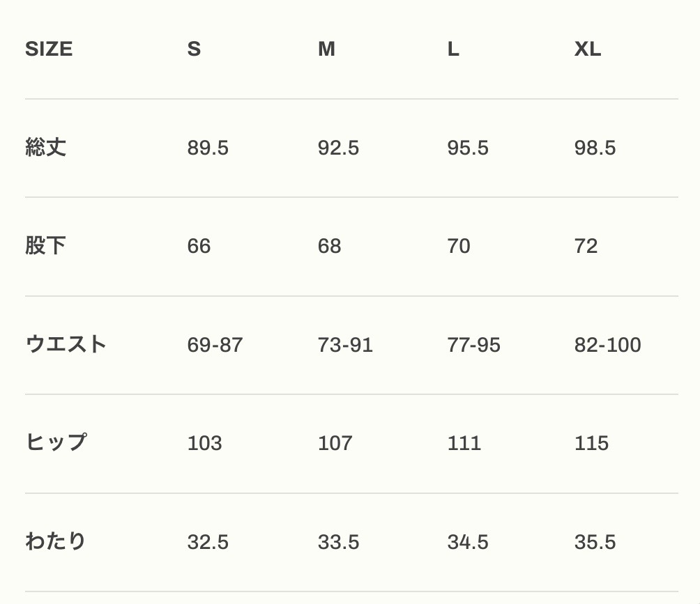The height and width of the screenshot is (604, 700).
Task: Select the inseam value 72
Action: [586, 247]
